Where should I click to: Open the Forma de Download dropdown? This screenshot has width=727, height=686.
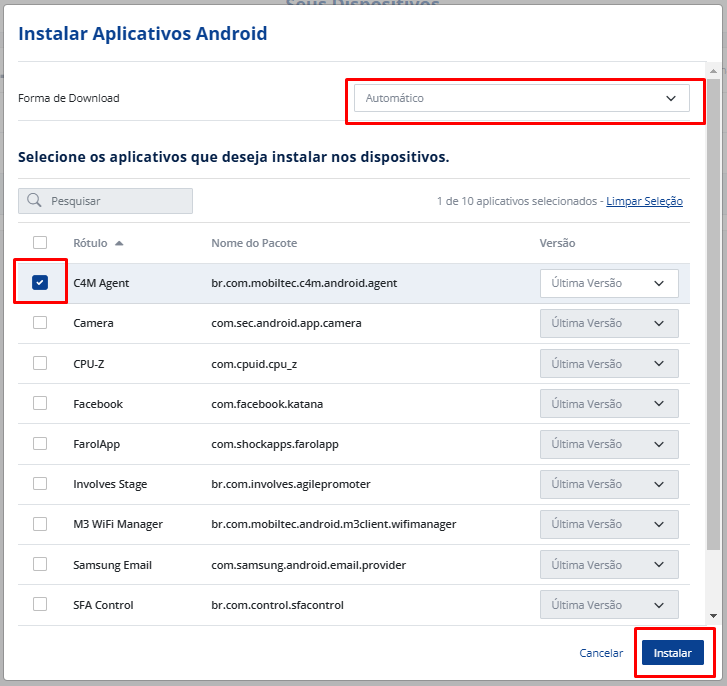[522, 98]
